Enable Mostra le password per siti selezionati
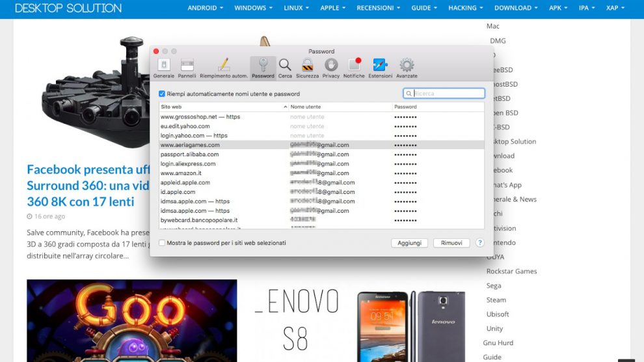The width and height of the screenshot is (644, 362). 162,243
